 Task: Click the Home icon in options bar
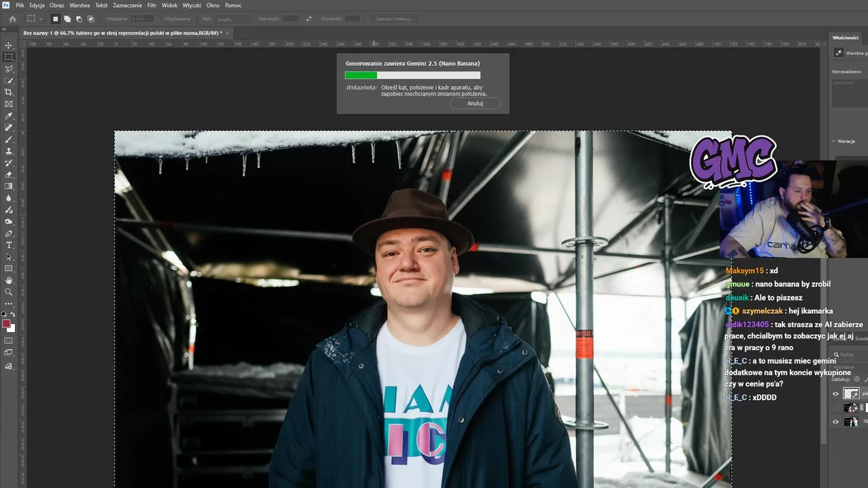[x=12, y=19]
